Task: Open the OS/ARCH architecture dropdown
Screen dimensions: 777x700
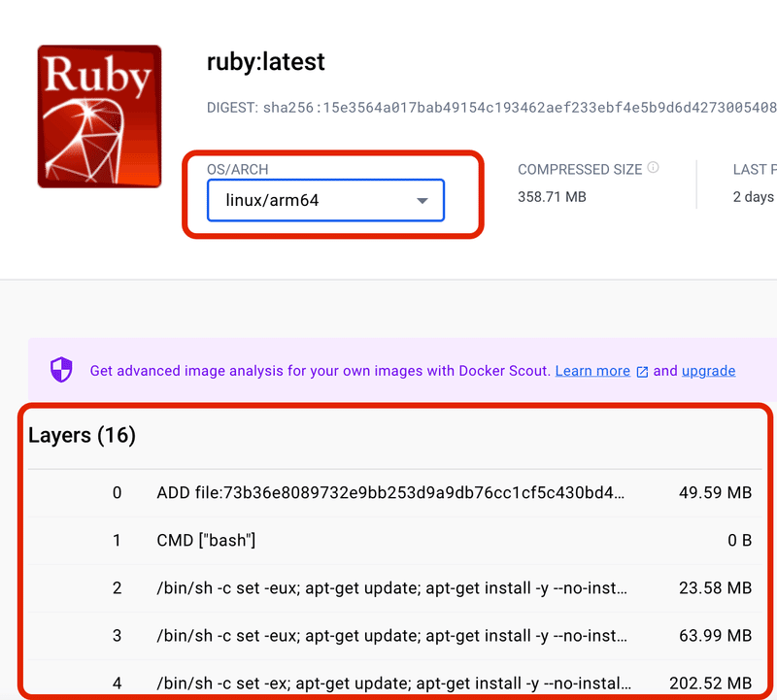Action: [325, 200]
